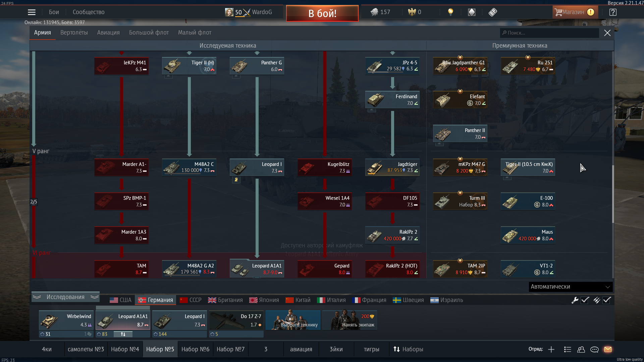Screen dimensions: 644x362
Task: Open the contacts list icon
Action: [x=568, y=349]
